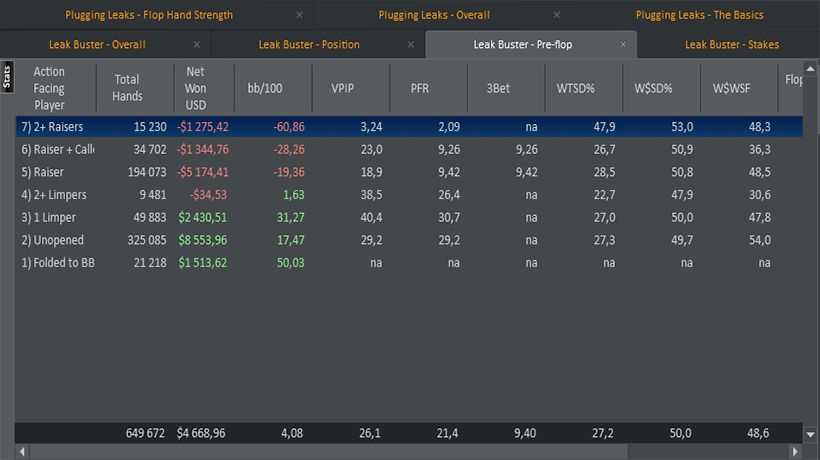The image size is (820, 460).
Task: Switch to Leak Buster - Overall tab
Action: [97, 44]
